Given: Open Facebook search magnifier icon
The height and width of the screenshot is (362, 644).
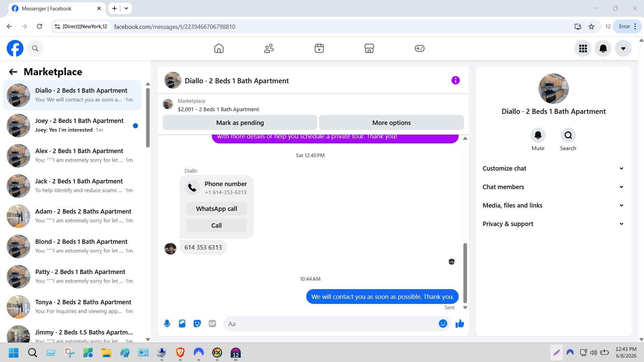Looking at the screenshot, I should click(x=35, y=48).
